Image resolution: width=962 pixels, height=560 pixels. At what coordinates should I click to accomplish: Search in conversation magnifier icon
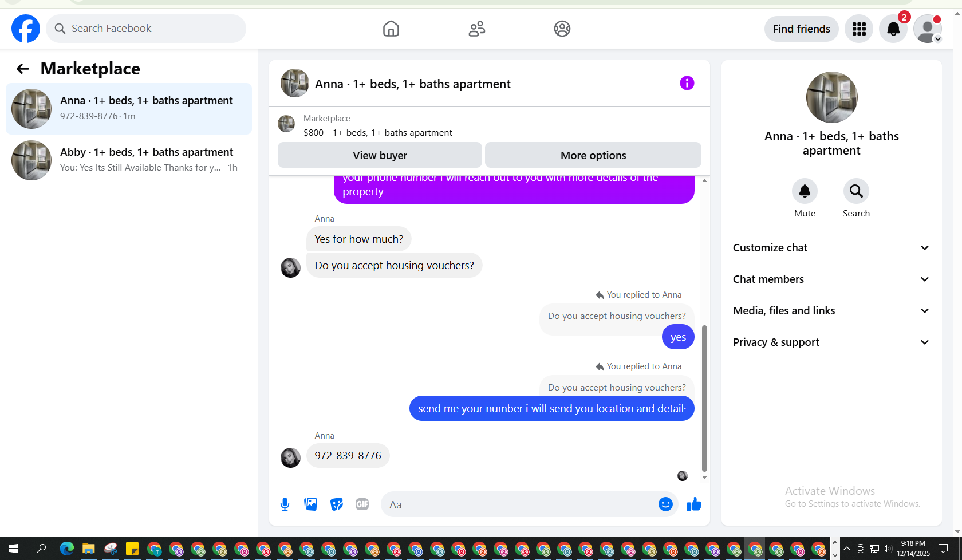click(x=856, y=191)
